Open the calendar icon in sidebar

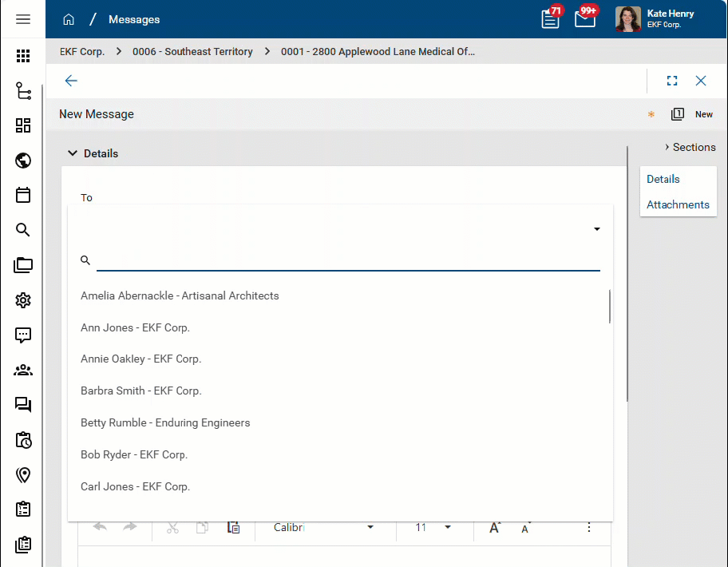point(23,195)
